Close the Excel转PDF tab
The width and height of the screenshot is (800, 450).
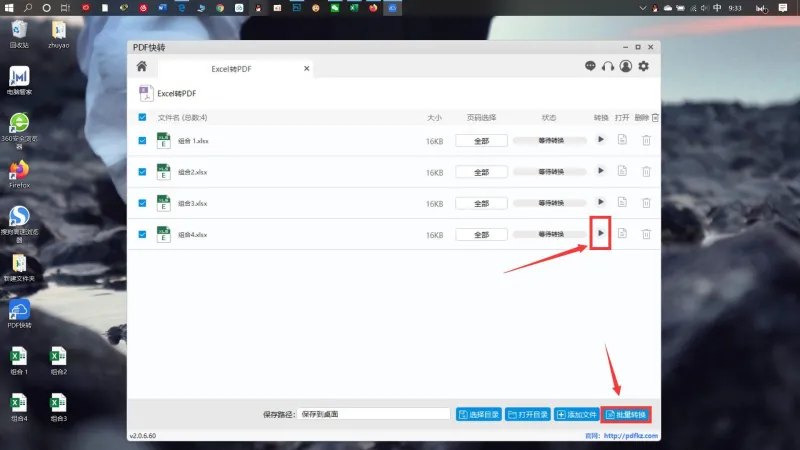click(307, 68)
